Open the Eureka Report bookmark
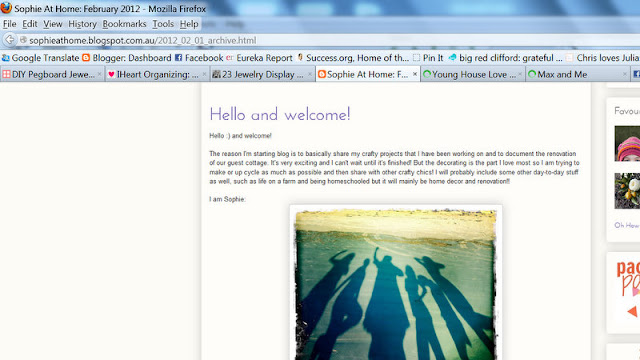Image resolution: width=640 pixels, height=360 pixels. click(x=260, y=58)
